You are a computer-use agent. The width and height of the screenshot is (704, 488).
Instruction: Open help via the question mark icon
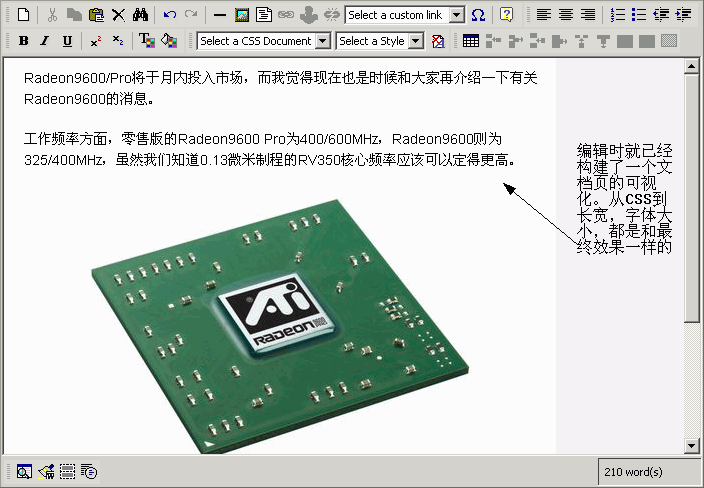[x=506, y=15]
